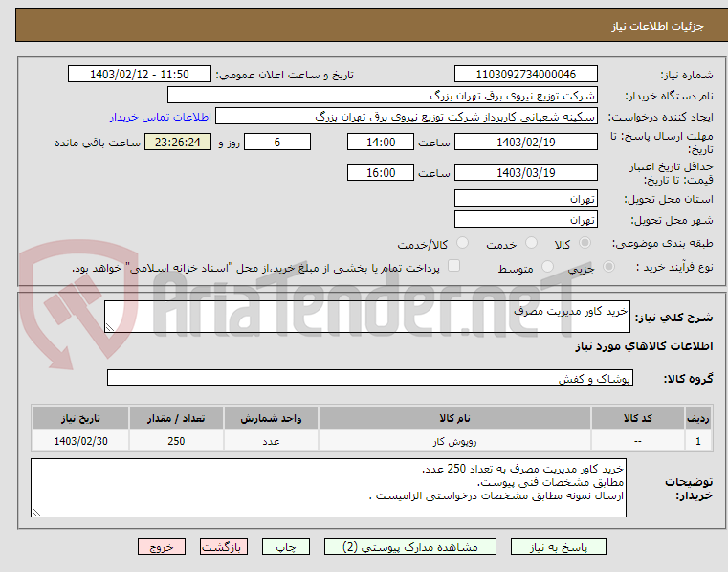The height and width of the screenshot is (572, 728).
Task: Click the کد کالا column header
Action: (637, 418)
